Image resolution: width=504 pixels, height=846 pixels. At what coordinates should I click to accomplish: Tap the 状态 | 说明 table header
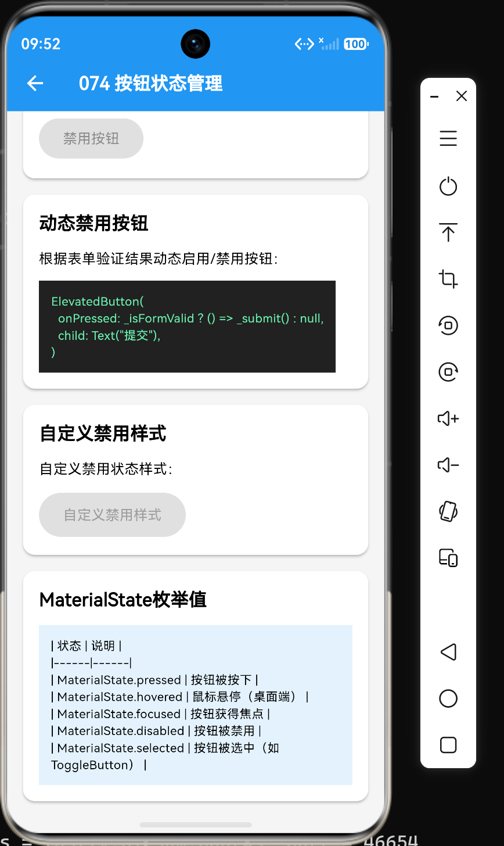coord(87,646)
